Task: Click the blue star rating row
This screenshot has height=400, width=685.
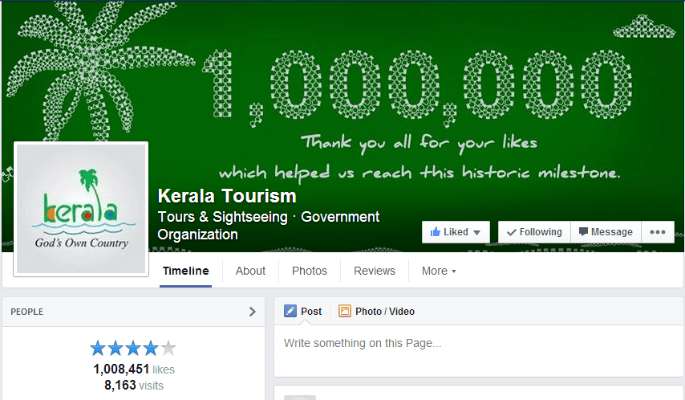Action: 133,348
